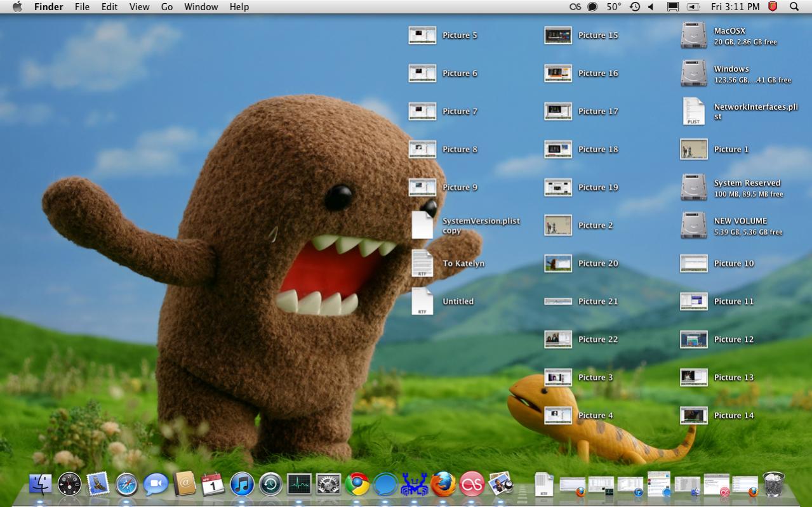Open Spotlight search magnifying glass
The image size is (812, 507).
click(x=794, y=7)
